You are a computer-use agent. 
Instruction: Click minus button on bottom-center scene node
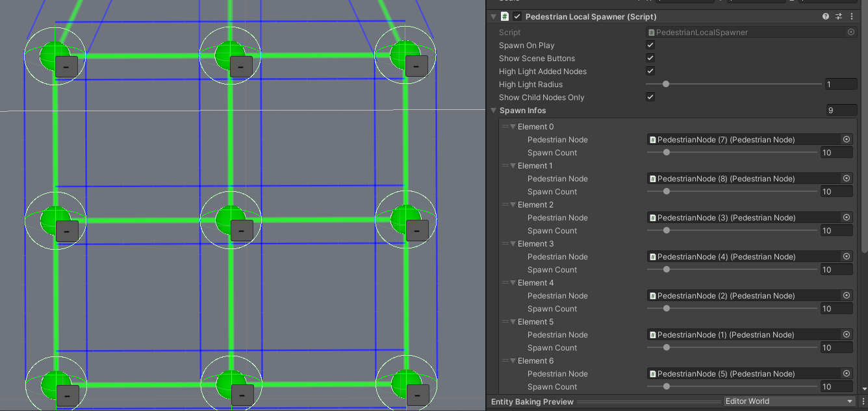tap(242, 395)
